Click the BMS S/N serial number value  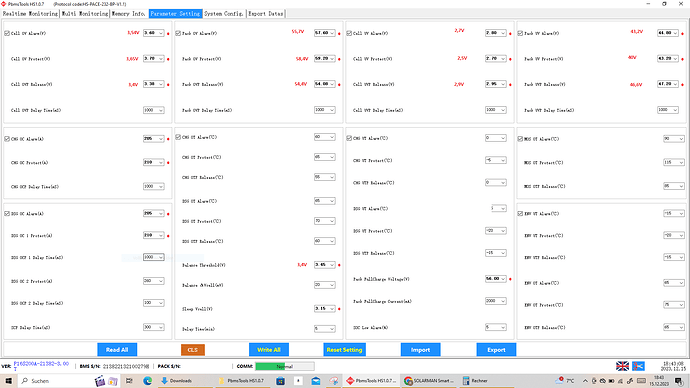(126, 366)
